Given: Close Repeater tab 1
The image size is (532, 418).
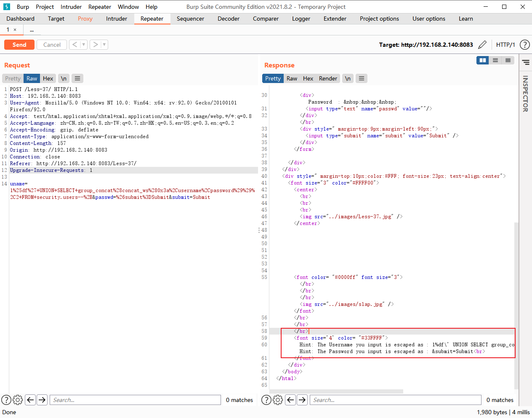Looking at the screenshot, I should click(x=15, y=29).
